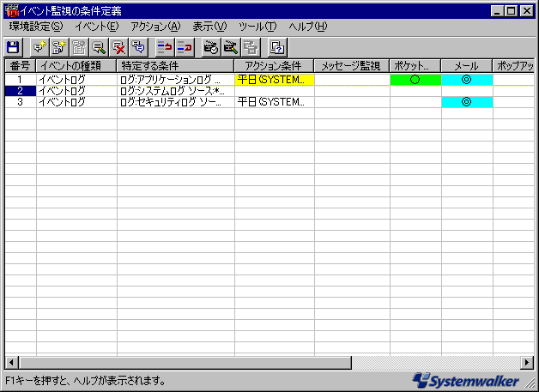The image size is (539, 392).
Task: Click the メッセージ監視 column header
Action: pyautogui.click(x=352, y=66)
